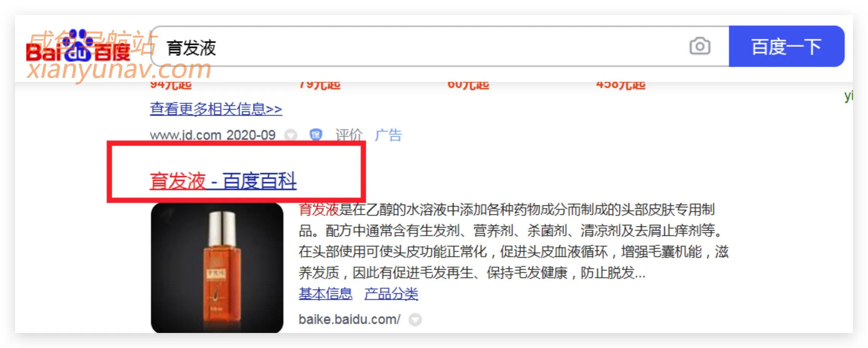Open the 基本信息 sub-link

[x=325, y=294]
